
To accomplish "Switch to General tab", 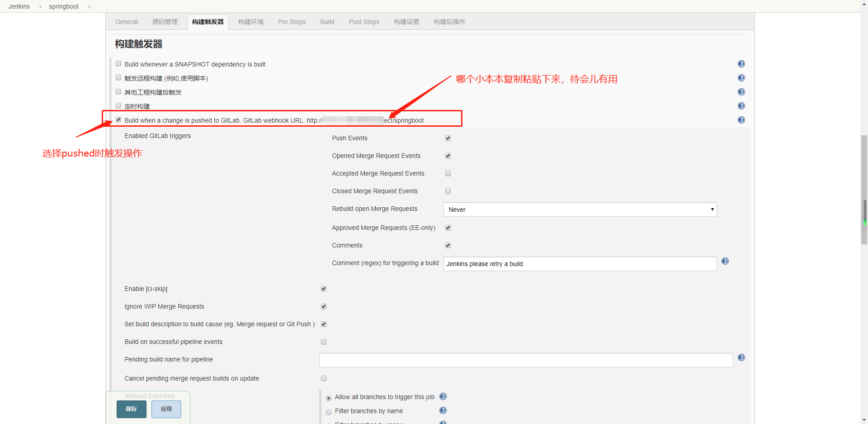I will (x=127, y=22).
